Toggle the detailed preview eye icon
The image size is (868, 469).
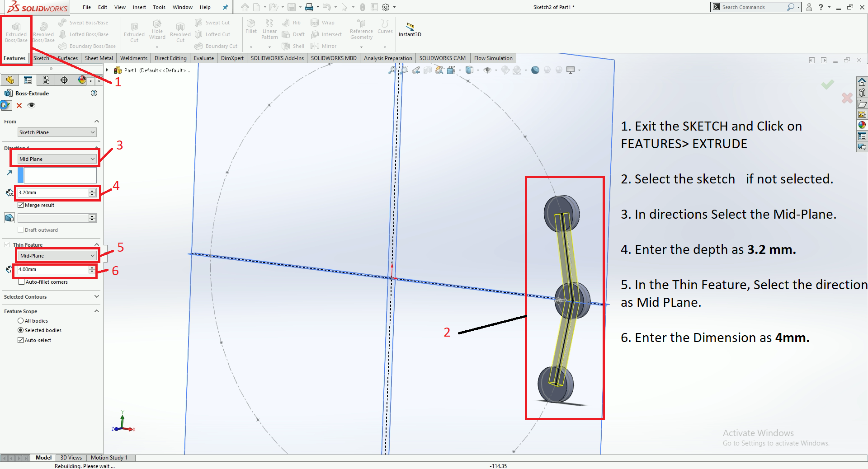[31, 105]
